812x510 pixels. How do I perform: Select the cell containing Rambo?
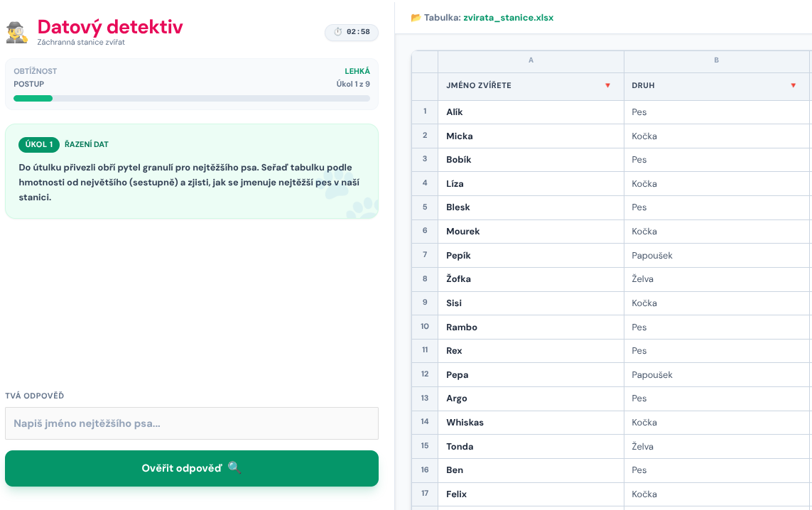pyautogui.click(x=531, y=327)
